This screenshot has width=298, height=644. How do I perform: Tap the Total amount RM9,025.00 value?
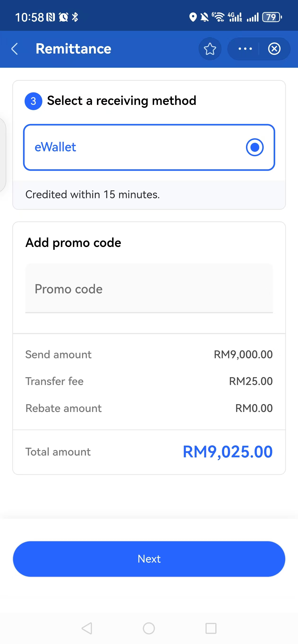(228, 452)
